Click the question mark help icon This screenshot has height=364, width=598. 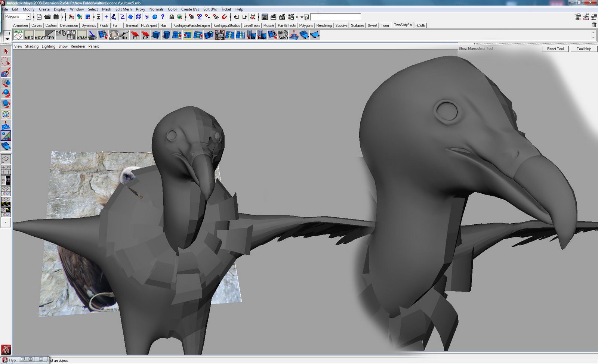[x=163, y=17]
